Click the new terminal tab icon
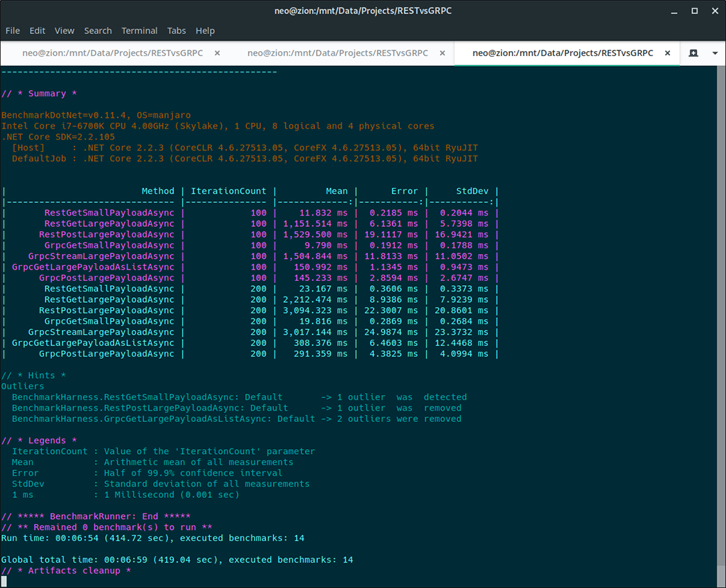The height and width of the screenshot is (588, 726). 693,53
